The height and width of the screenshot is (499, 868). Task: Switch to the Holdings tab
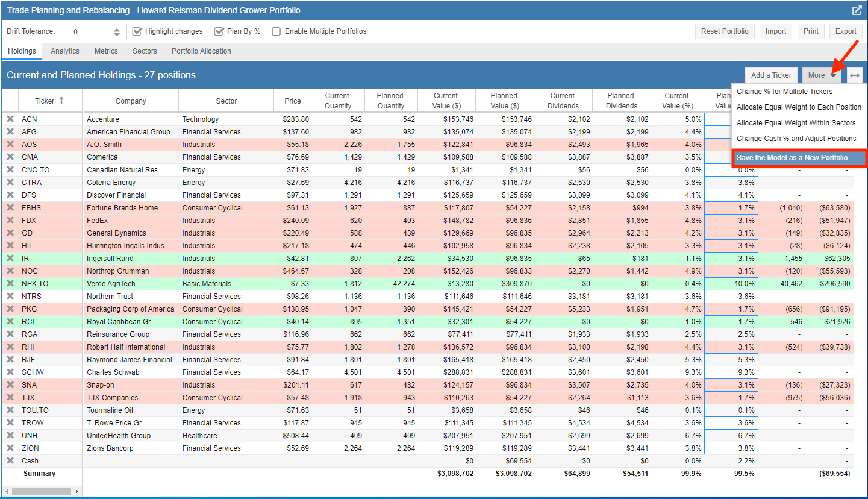22,51
